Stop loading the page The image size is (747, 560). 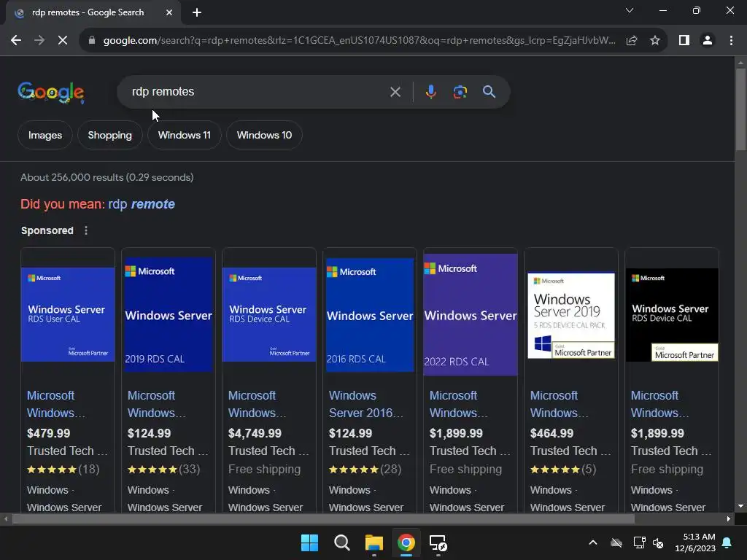[x=63, y=41]
